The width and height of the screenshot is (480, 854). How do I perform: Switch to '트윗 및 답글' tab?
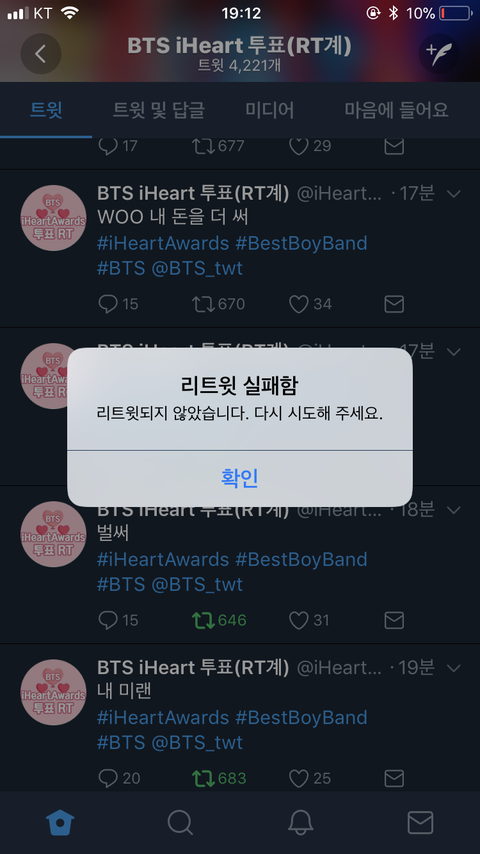159,111
